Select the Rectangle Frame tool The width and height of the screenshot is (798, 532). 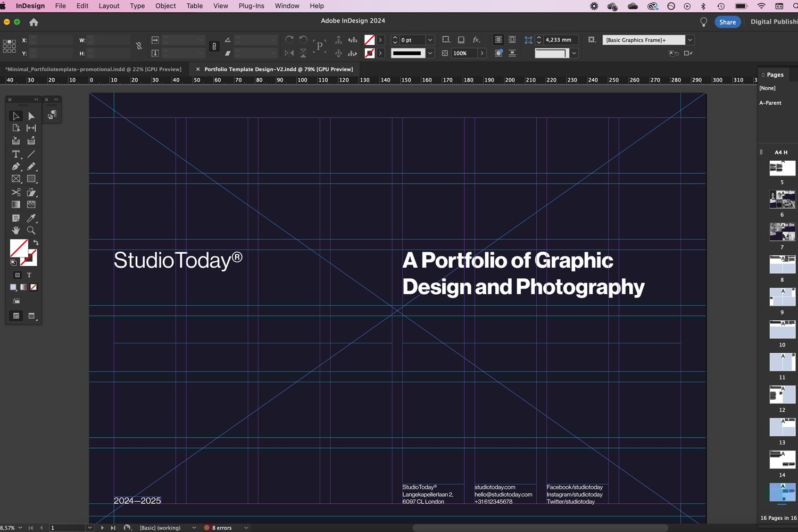tap(16, 179)
